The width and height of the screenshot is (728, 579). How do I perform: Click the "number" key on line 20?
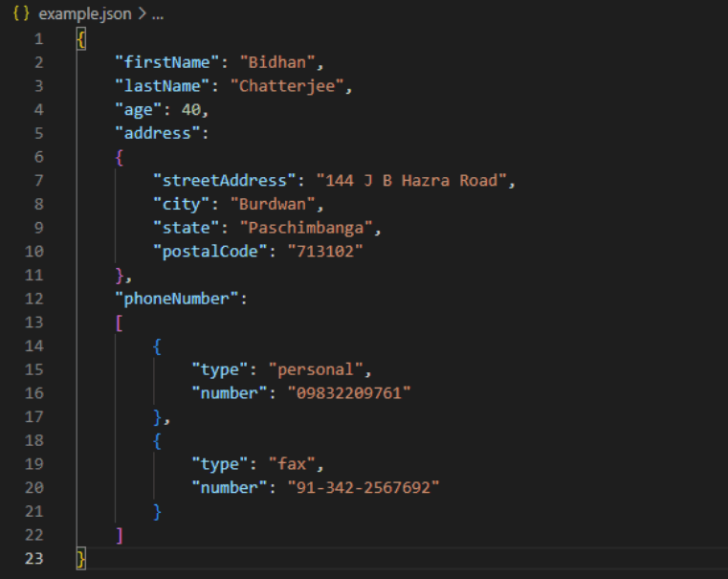tap(230, 487)
